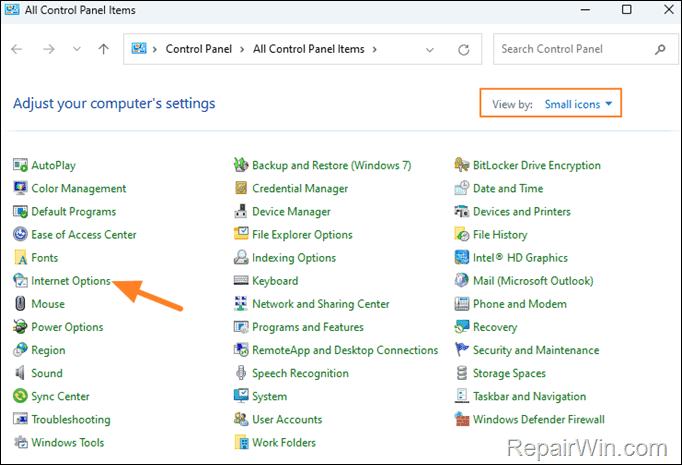682x465 pixels.
Task: Click the Sound speaker icon
Action: (x=20, y=373)
